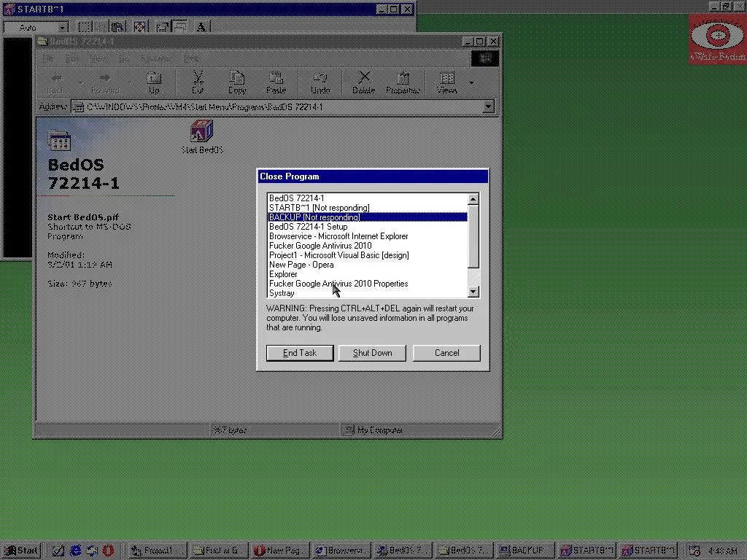The width and height of the screenshot is (747, 560).
Task: Select 'Project1 - Microsoft Visual Basic [design]' entry
Action: click(368, 255)
